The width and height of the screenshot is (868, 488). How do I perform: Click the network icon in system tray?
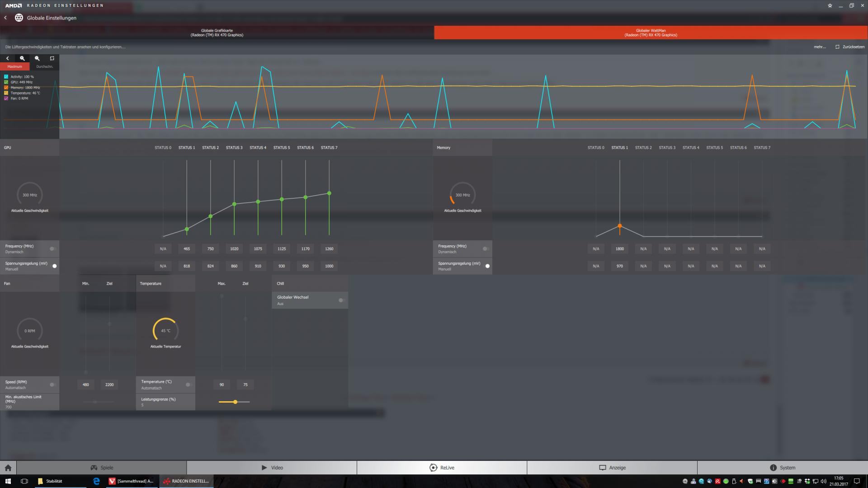point(815,481)
